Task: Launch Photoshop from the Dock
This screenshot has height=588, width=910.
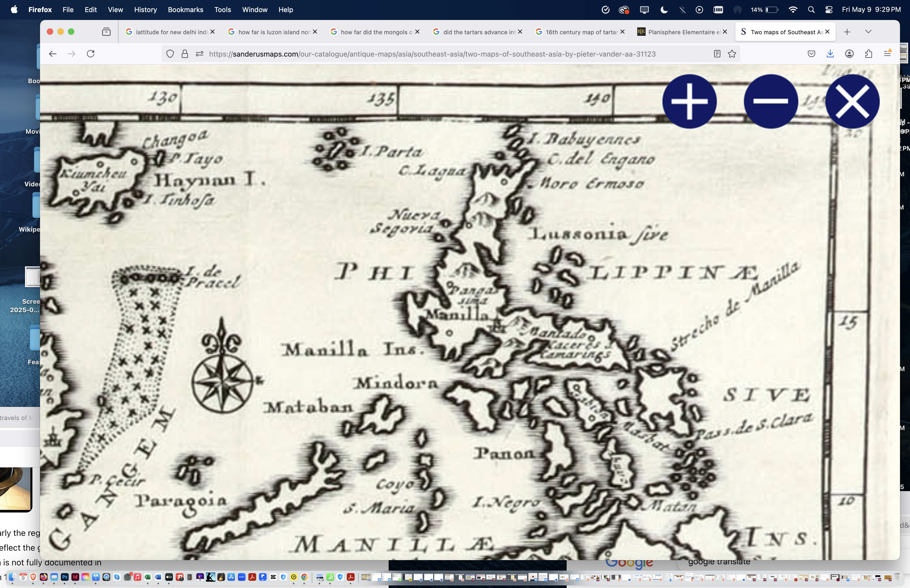Action: click(x=65, y=577)
